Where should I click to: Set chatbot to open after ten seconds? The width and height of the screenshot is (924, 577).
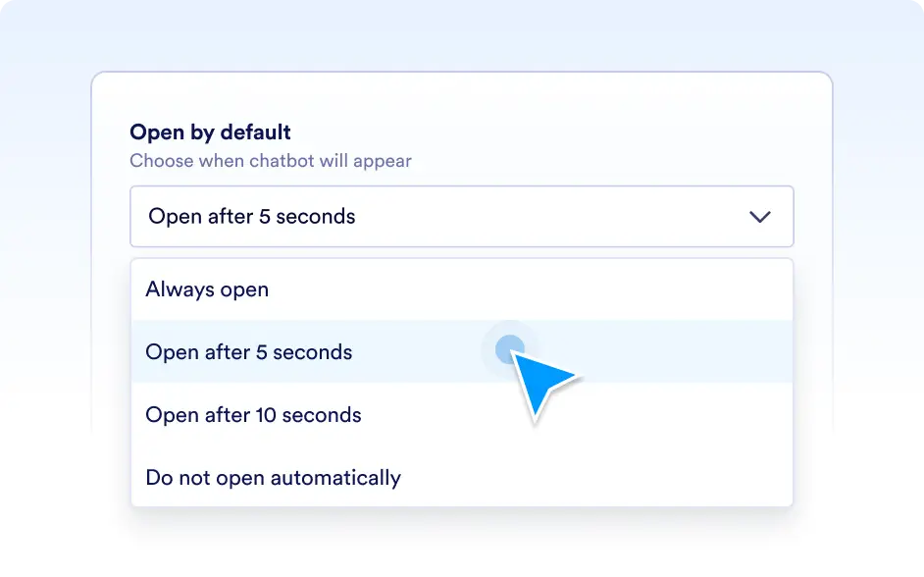click(x=461, y=414)
